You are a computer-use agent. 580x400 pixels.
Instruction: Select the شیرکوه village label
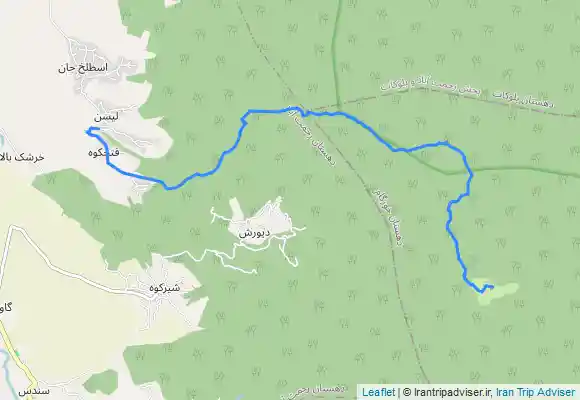coord(165,288)
